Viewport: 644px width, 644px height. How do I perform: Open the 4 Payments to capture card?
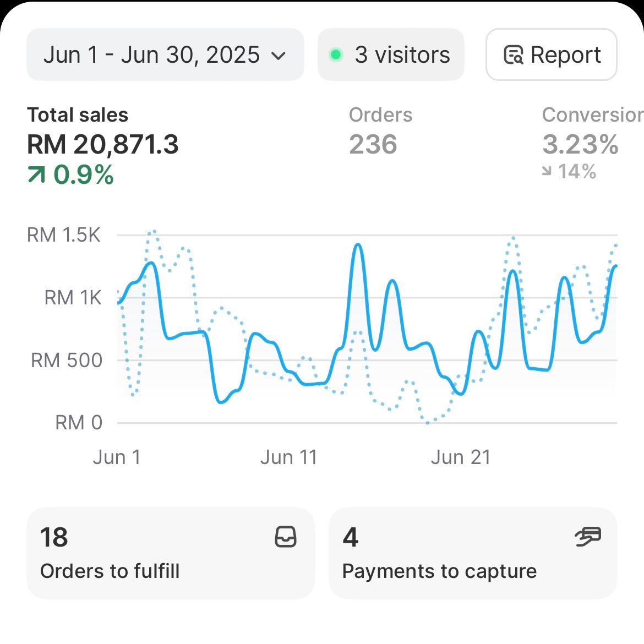pyautogui.click(x=472, y=553)
